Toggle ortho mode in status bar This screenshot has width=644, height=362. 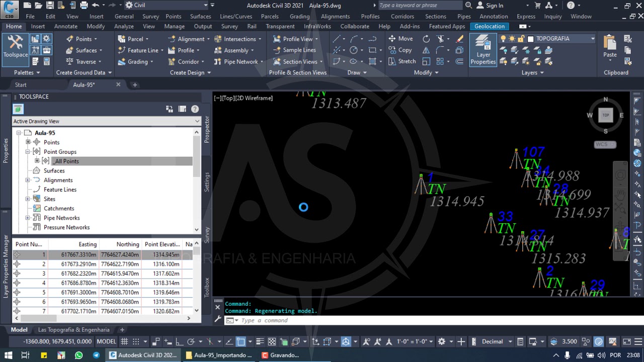(x=179, y=341)
